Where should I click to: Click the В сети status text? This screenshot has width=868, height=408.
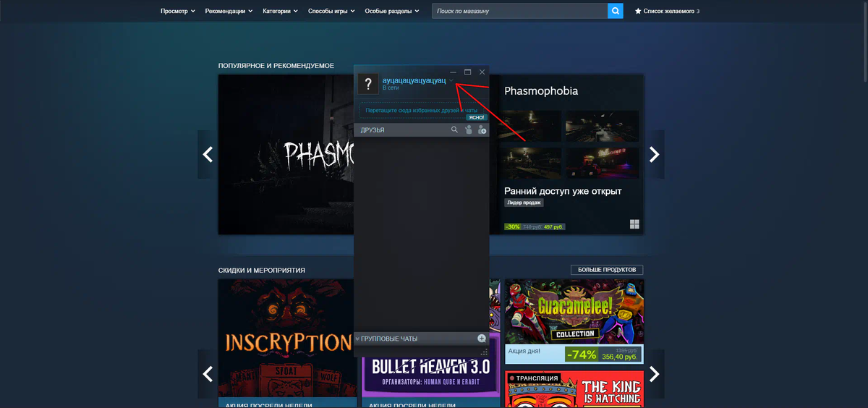coord(391,88)
